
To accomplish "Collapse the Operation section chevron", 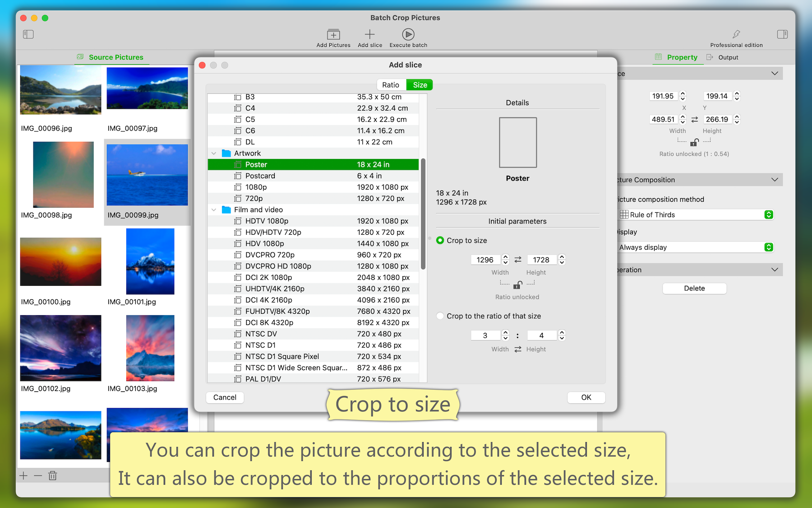I will pos(775,270).
